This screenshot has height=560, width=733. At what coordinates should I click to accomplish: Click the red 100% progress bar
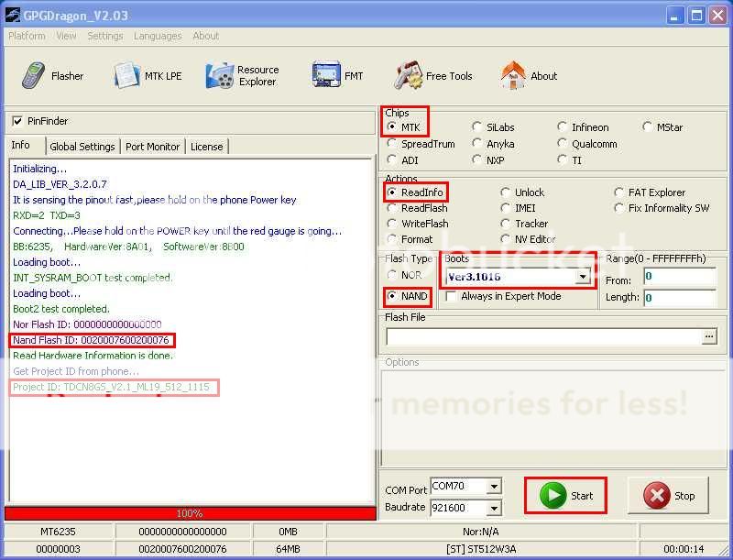pyautogui.click(x=190, y=513)
